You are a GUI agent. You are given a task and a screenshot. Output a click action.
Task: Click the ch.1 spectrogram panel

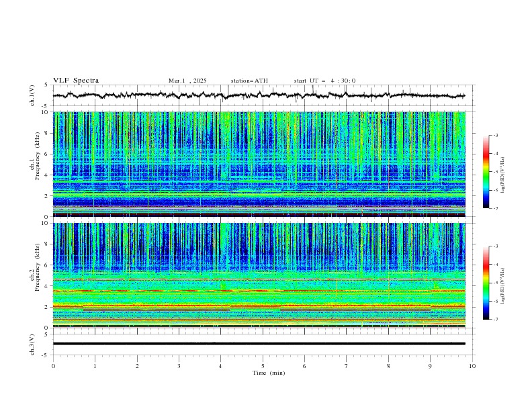259,164
